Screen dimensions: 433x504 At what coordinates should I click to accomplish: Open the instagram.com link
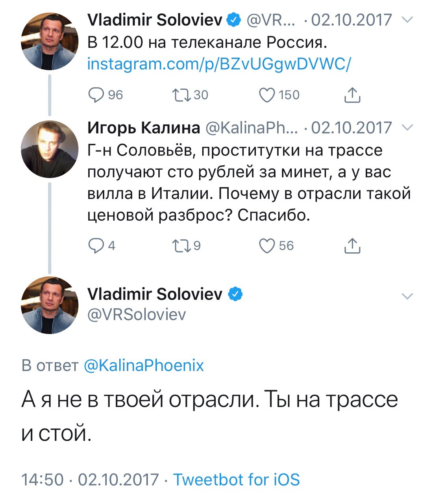click(218, 64)
